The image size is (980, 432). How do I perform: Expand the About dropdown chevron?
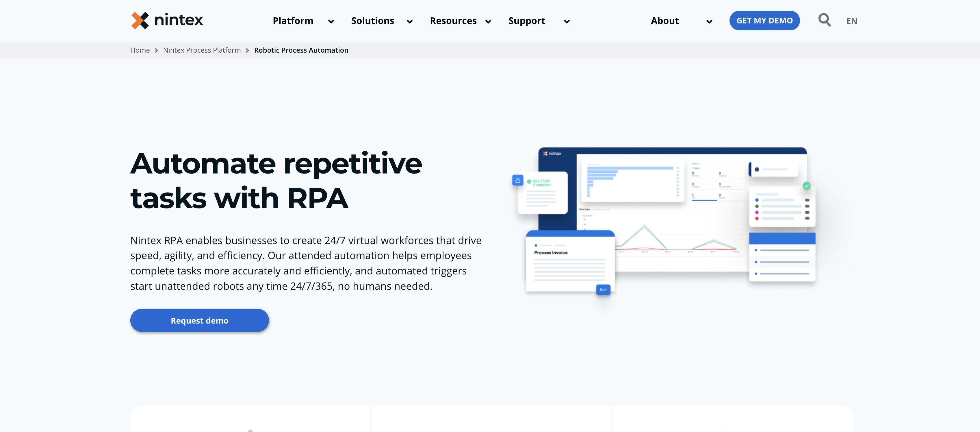(x=709, y=22)
